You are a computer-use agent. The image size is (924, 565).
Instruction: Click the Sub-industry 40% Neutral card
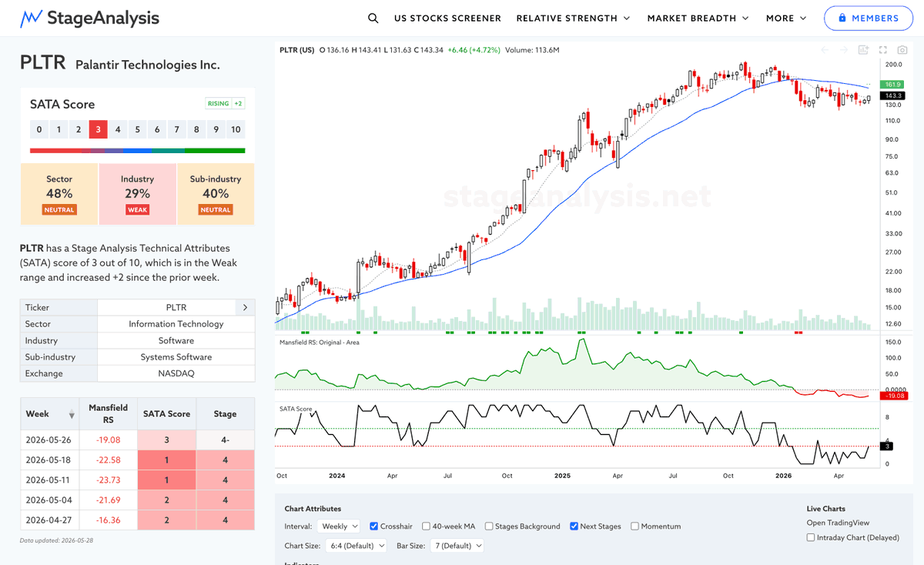(x=216, y=194)
